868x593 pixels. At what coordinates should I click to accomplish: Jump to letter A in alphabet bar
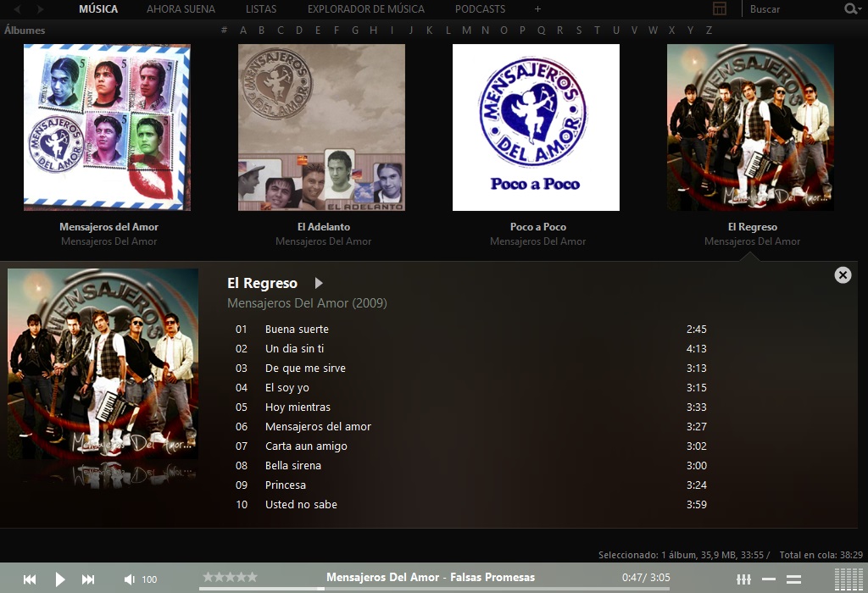[243, 30]
